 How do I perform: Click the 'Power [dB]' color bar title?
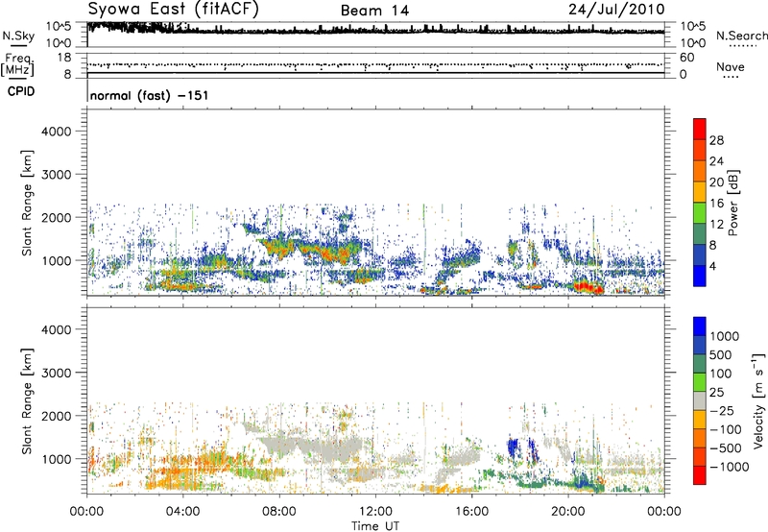pyautogui.click(x=732, y=203)
